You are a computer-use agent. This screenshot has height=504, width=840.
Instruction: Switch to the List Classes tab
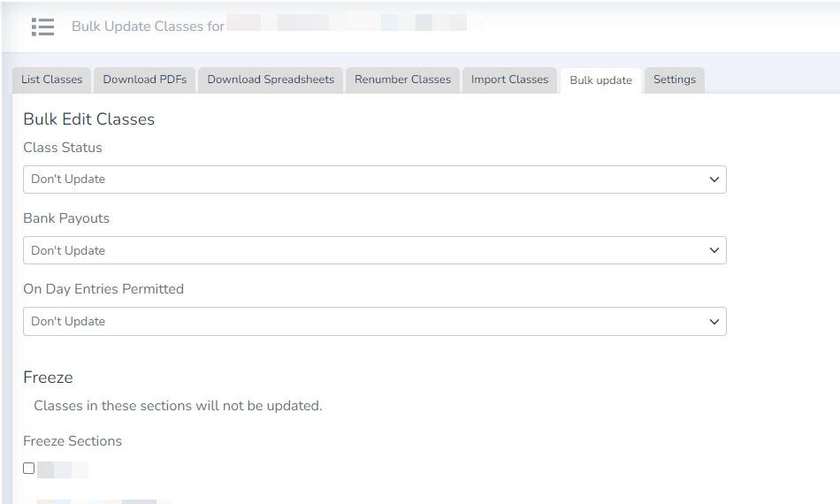tap(51, 80)
